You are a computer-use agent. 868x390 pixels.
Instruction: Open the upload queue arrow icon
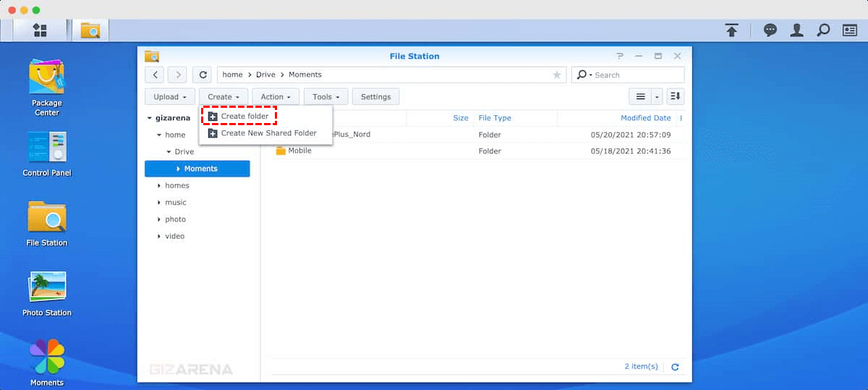pyautogui.click(x=732, y=30)
